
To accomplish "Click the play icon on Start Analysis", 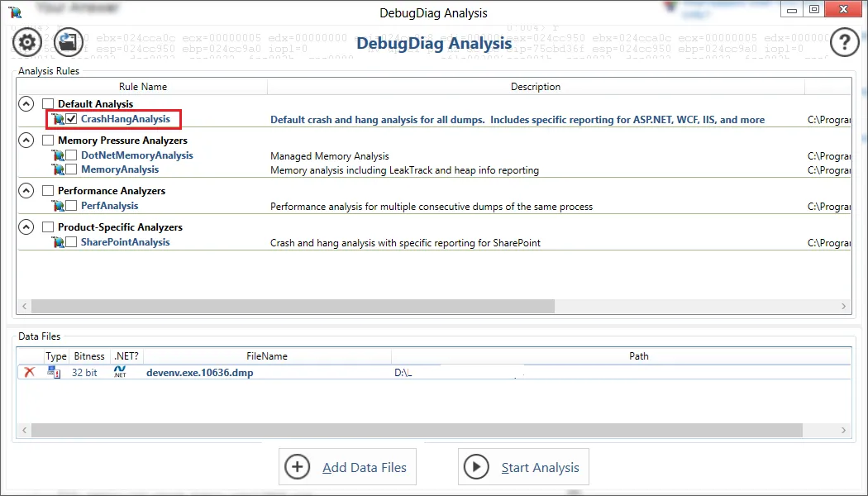I will coord(476,467).
